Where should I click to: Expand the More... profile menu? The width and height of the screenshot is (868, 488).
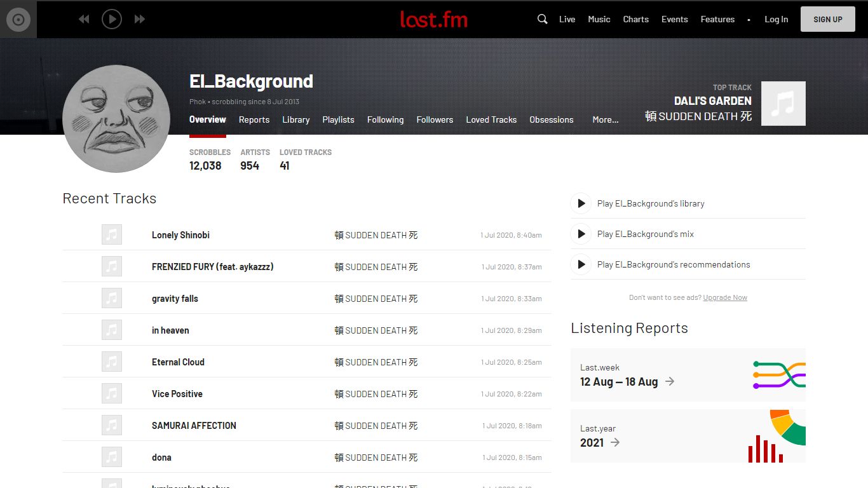606,119
